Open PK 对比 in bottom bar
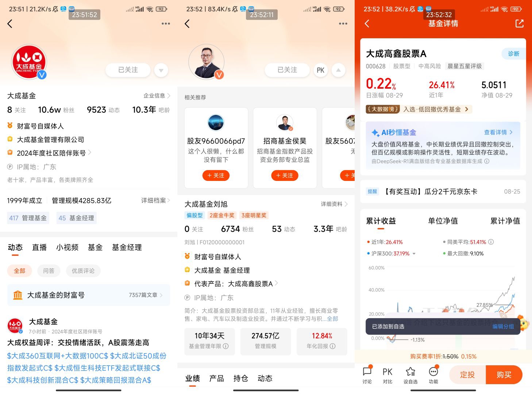This screenshot has height=394, width=532. point(388,375)
